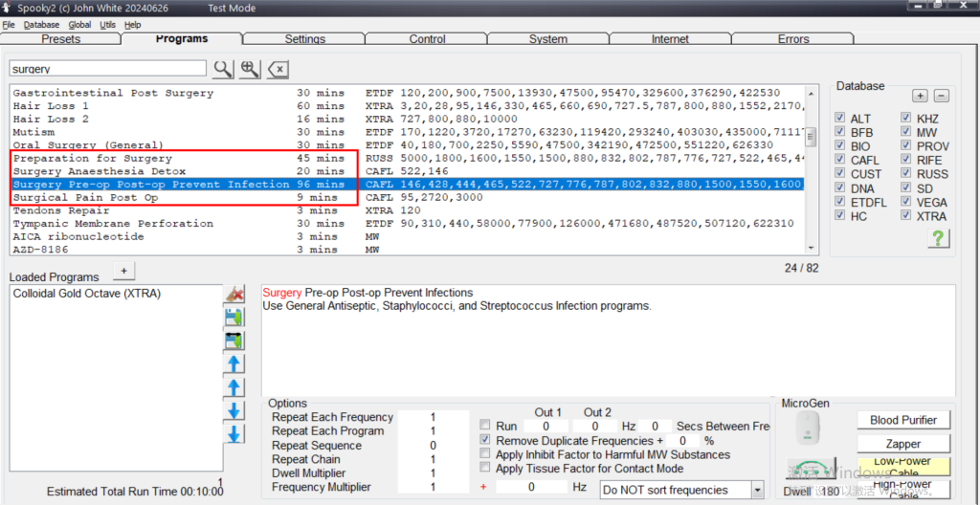The height and width of the screenshot is (505, 980).
Task: Click the upper of the two down-arrow buttons
Action: coord(234,411)
